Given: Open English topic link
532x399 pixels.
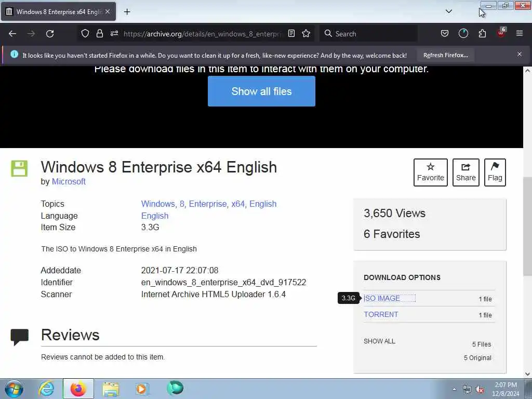Looking at the screenshot, I should pos(263,204).
